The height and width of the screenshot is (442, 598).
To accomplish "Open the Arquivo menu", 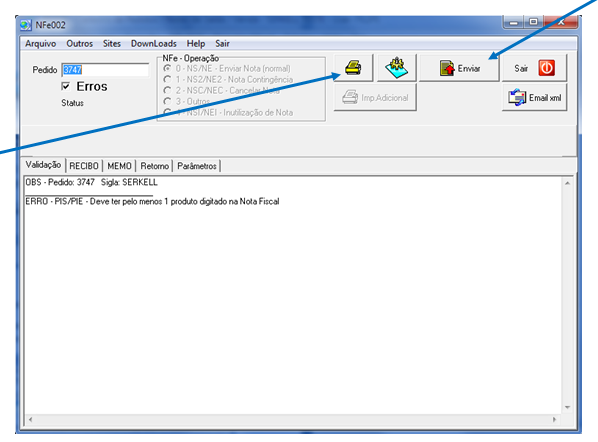I will coord(40,44).
